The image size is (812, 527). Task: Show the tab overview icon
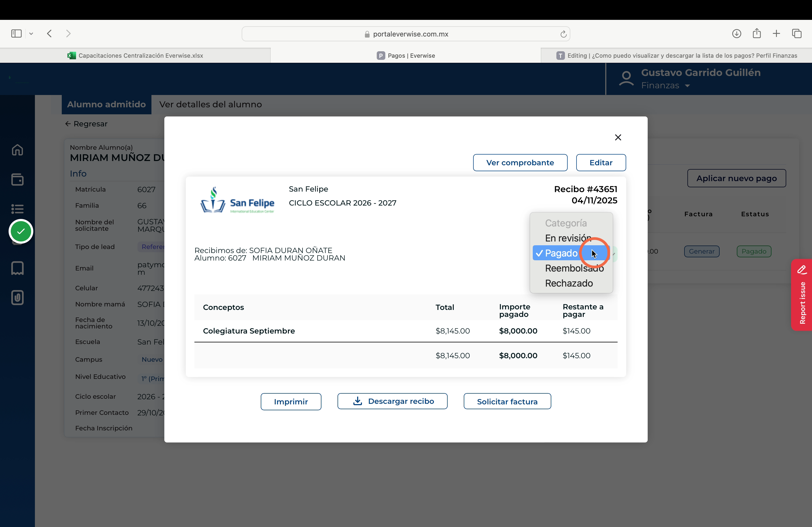(797, 33)
